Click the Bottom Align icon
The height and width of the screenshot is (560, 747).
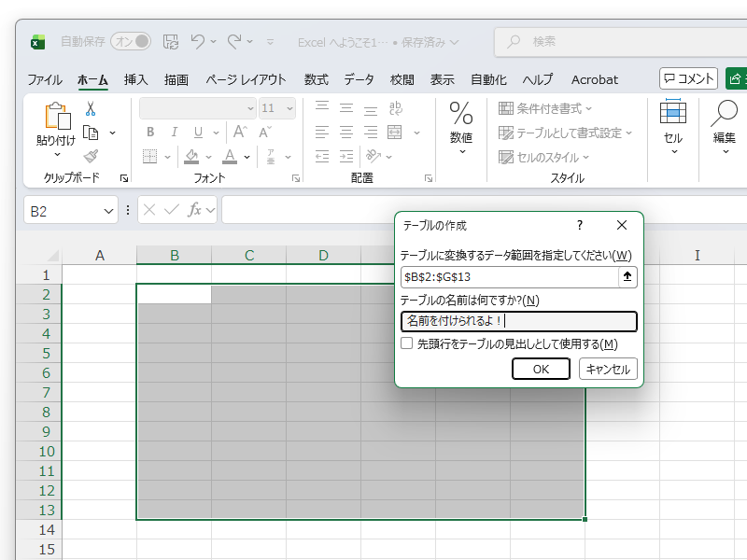coord(371,110)
